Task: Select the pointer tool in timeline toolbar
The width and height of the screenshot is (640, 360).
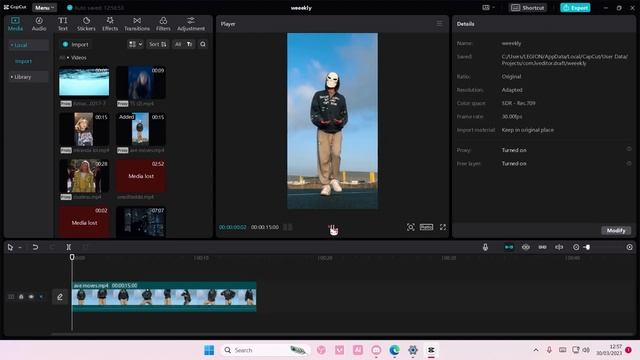Action: click(x=10, y=247)
